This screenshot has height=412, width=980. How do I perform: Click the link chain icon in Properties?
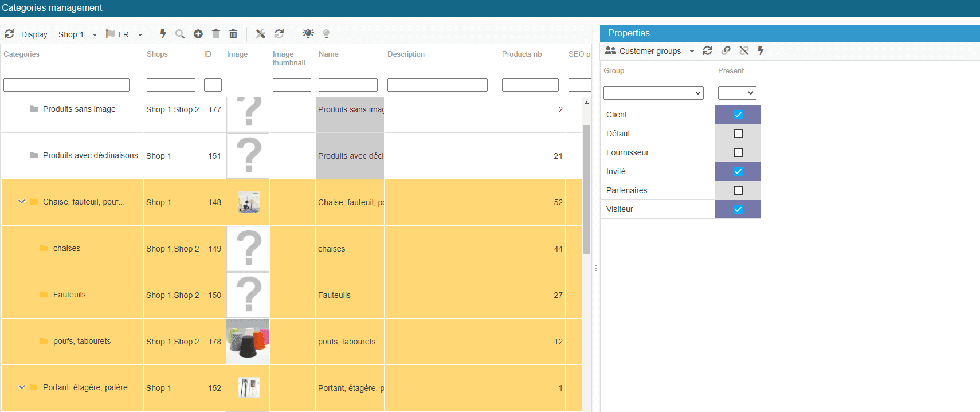726,50
